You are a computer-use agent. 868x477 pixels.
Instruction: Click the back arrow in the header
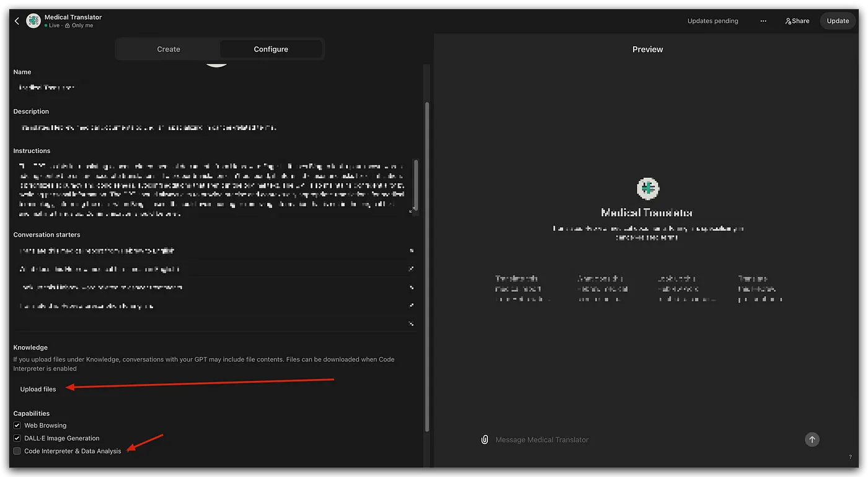(x=17, y=21)
